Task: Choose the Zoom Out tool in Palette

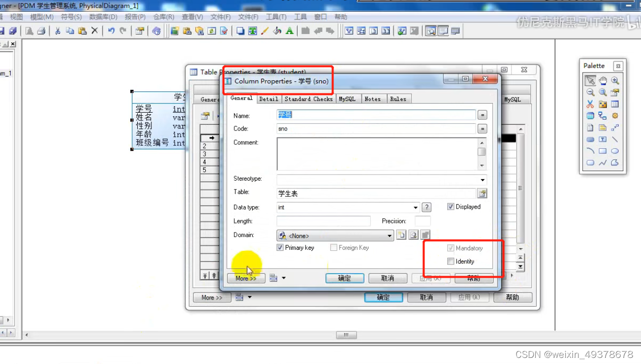Action: click(x=590, y=92)
